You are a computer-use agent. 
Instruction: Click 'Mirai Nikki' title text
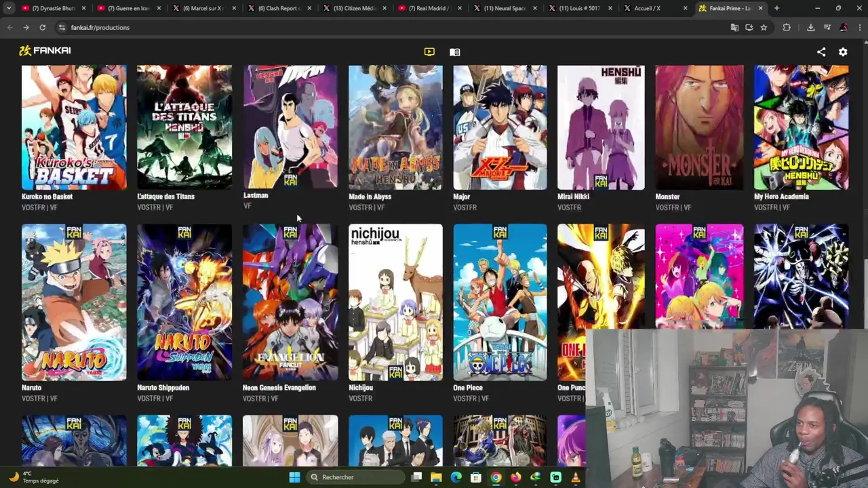point(573,197)
